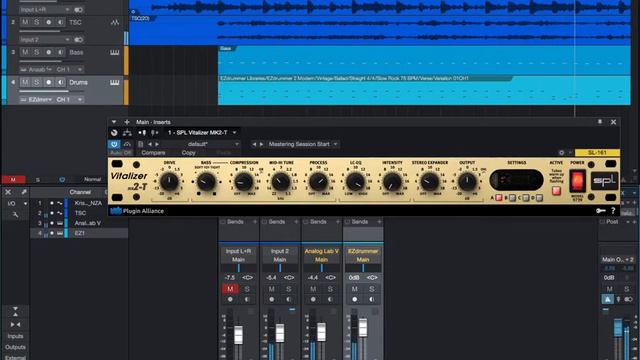Click previous arrow beside Mastering Session Start
The height and width of the screenshot is (360, 640).
[254, 144]
